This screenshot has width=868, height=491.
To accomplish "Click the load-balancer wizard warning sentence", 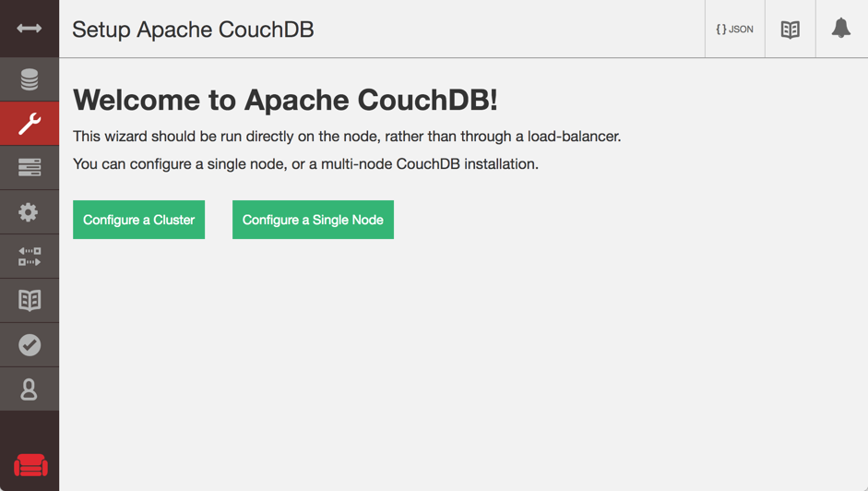I will (347, 137).
